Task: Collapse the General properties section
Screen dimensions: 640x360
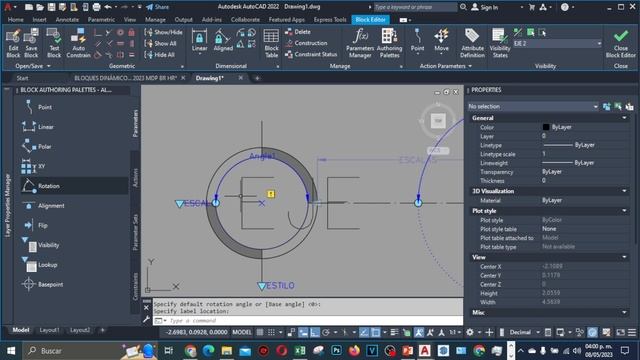Action: 624,118
